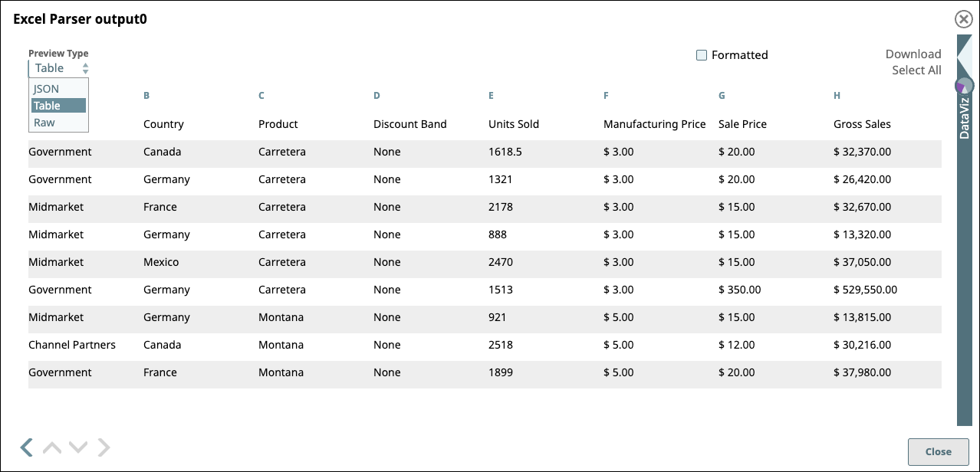Click the Select All link
Viewport: 980px width, 472px height.
click(916, 70)
